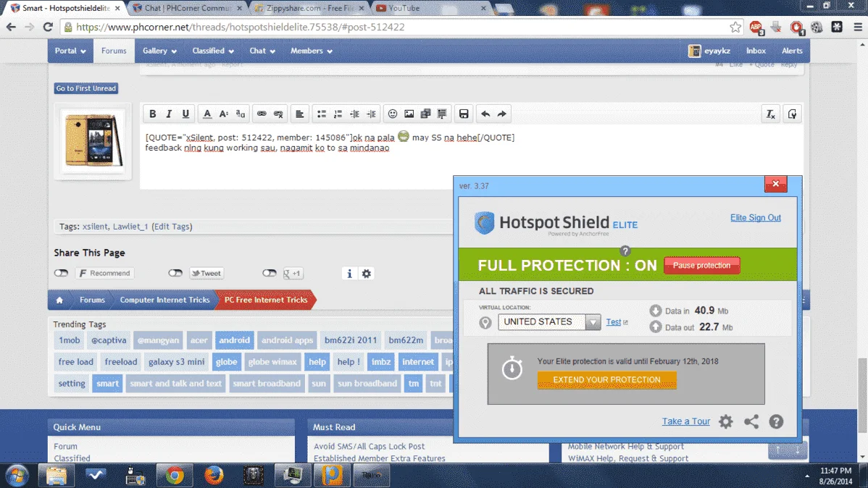Remove link with the unlink icon

(278, 114)
